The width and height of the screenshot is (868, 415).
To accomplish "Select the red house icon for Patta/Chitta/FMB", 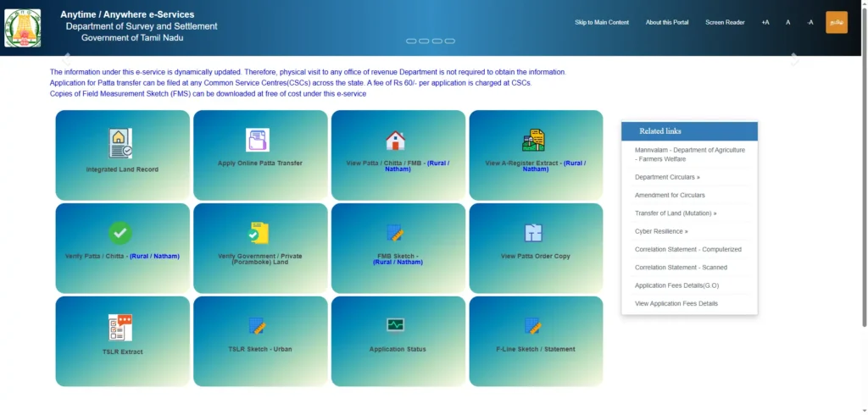I will click(395, 141).
